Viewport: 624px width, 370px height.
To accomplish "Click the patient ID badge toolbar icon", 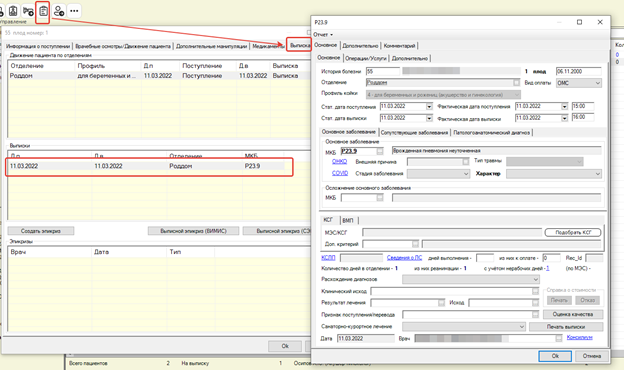I will click(13, 11).
